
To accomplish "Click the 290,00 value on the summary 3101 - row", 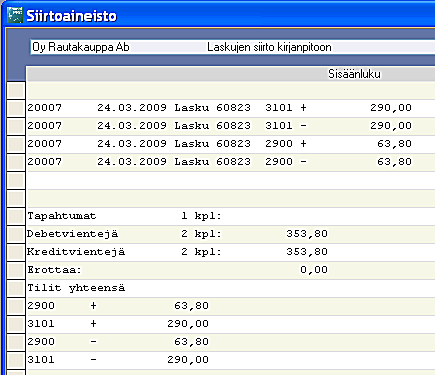I will point(188,360).
